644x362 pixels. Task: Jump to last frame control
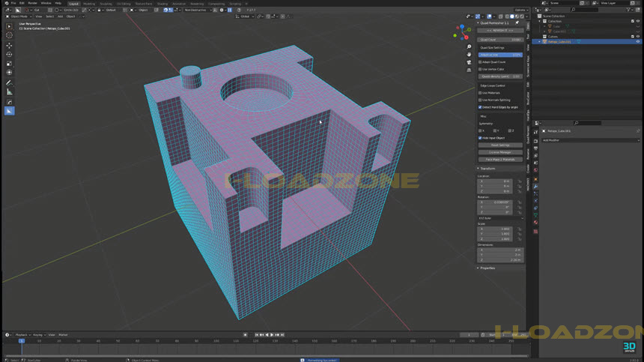click(282, 335)
